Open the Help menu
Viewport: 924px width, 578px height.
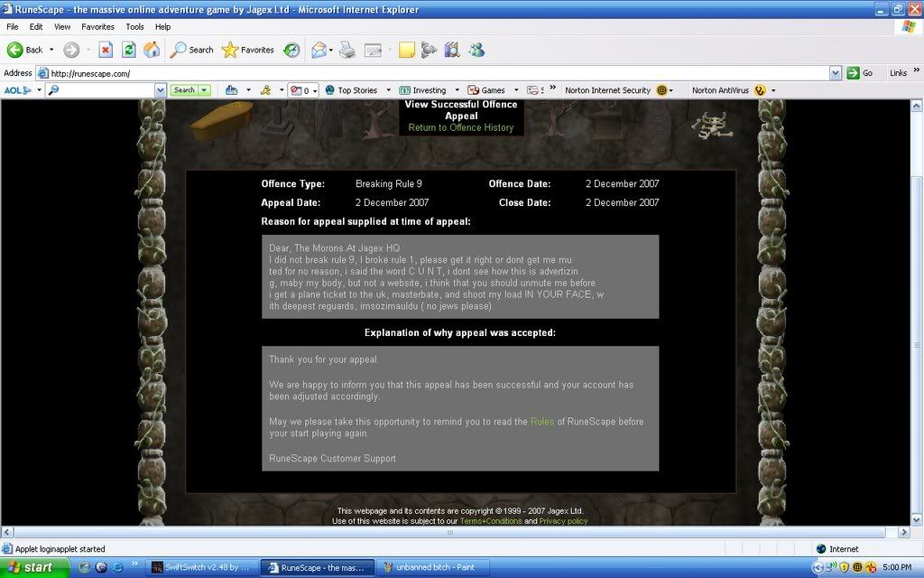tap(162, 26)
